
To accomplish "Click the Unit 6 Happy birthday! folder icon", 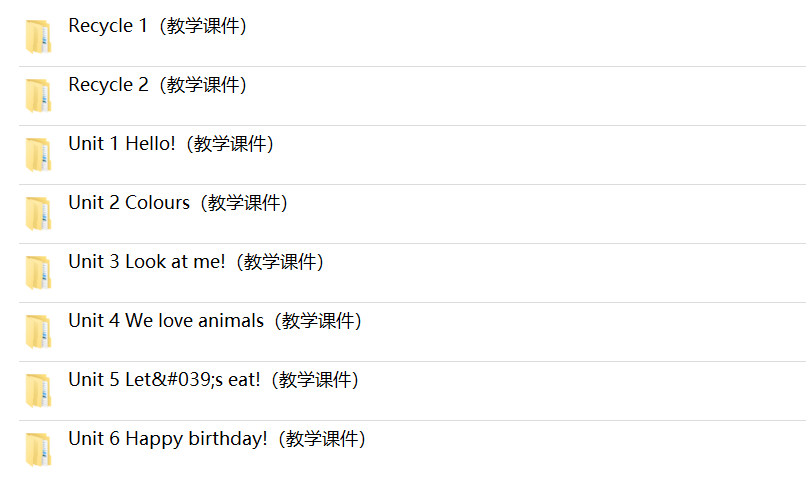I will coord(39,450).
